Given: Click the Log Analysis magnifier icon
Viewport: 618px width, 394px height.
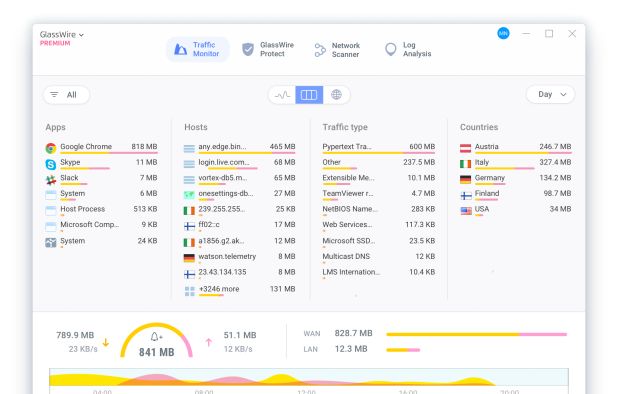Looking at the screenshot, I should tap(390, 49).
